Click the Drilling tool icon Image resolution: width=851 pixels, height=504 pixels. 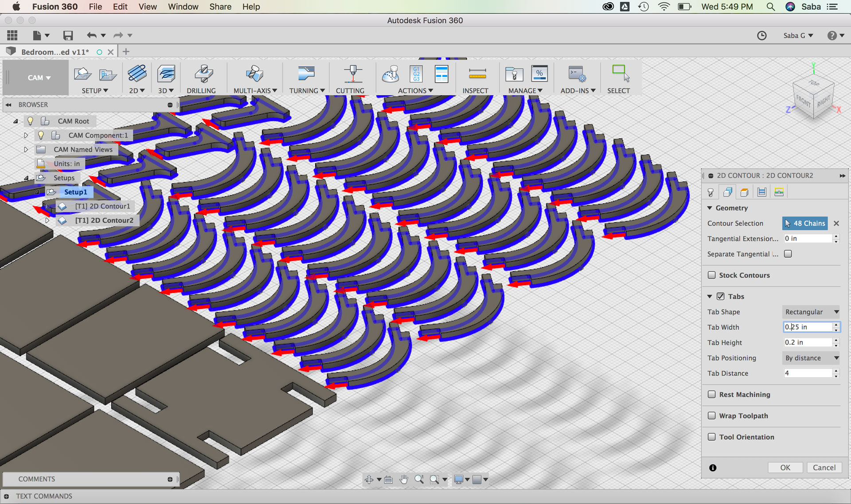point(203,74)
